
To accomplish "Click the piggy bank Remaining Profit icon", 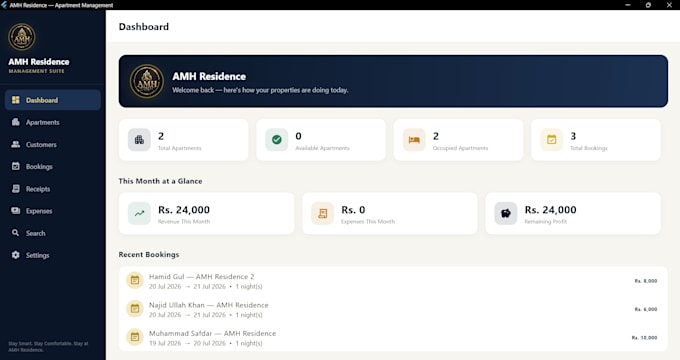I will coord(506,213).
